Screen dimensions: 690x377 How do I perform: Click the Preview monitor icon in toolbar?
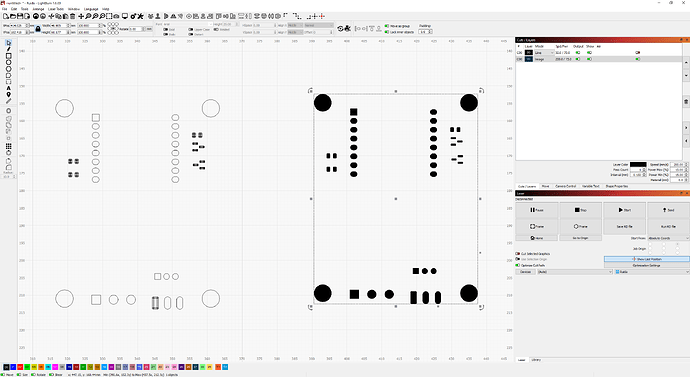(125, 16)
